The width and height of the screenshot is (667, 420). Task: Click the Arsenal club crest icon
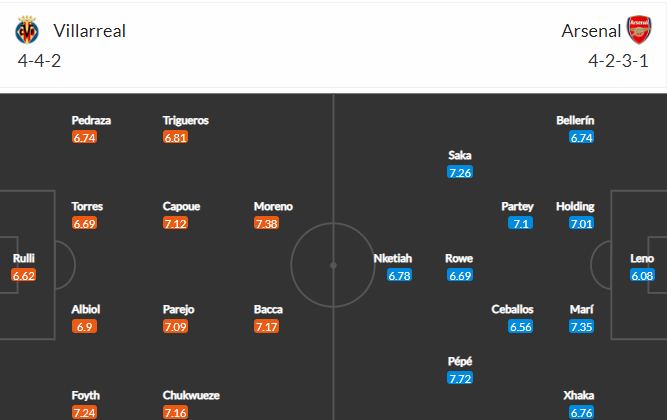[639, 30]
